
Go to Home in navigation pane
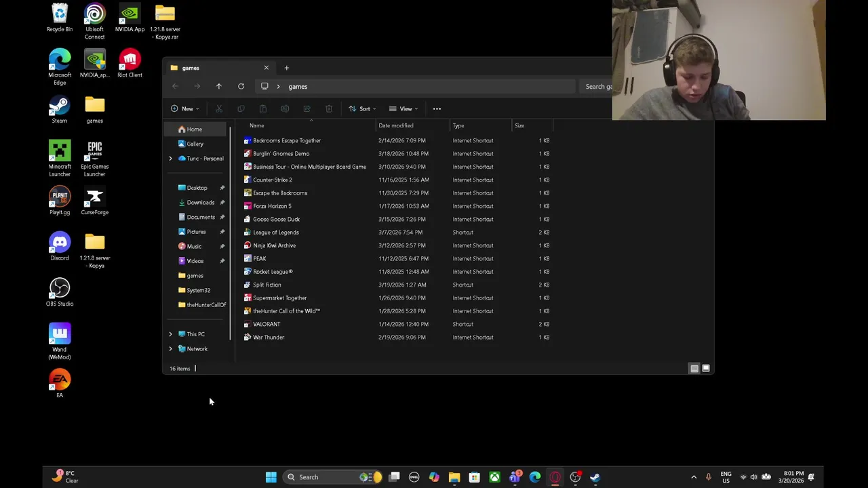click(194, 129)
